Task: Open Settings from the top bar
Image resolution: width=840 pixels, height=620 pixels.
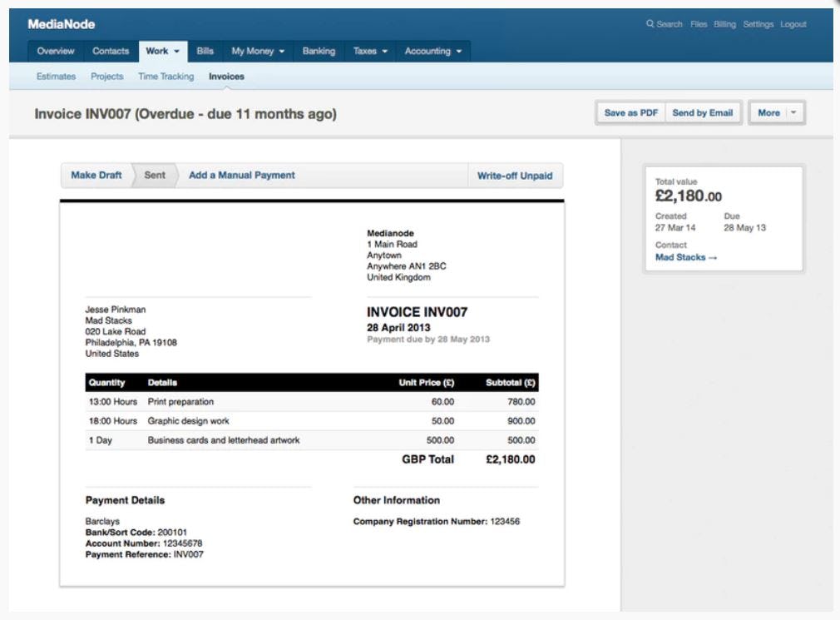Action: [758, 24]
